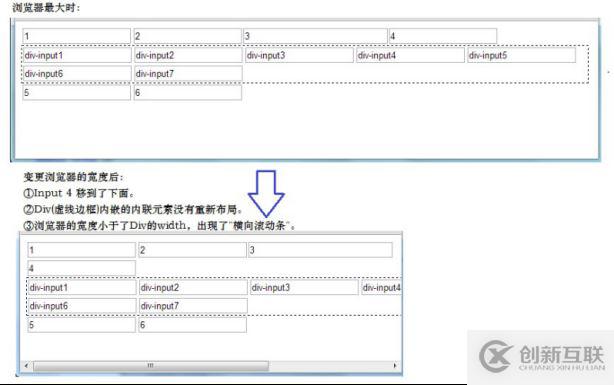Click the heading text '浏览器最大时:'

pos(46,7)
